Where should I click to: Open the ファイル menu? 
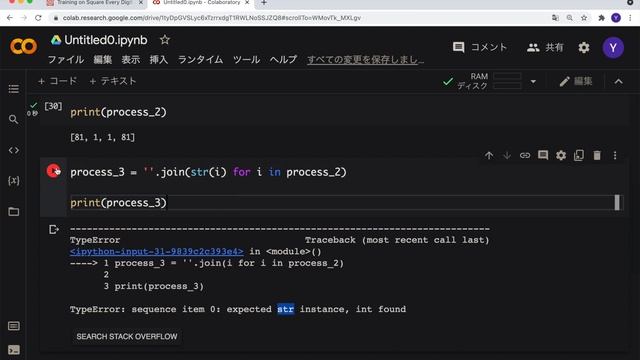click(66, 60)
